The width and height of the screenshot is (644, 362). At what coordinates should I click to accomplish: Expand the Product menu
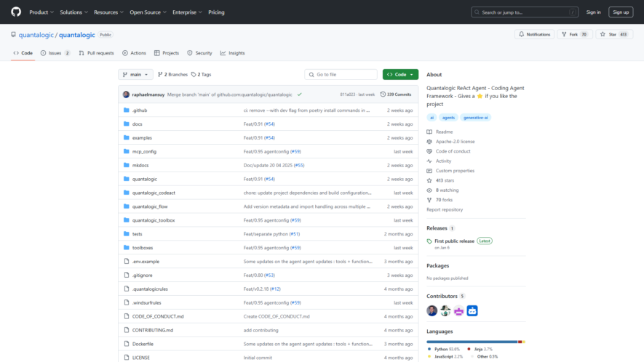click(x=41, y=12)
